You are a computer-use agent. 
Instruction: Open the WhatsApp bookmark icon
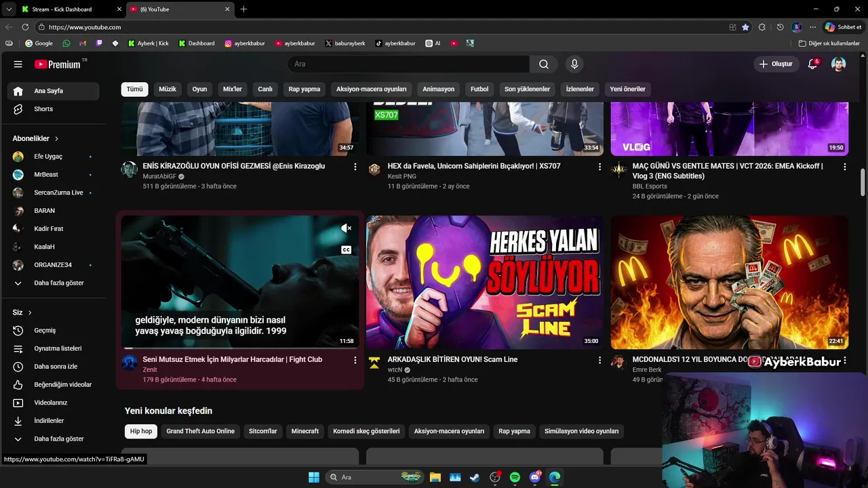[66, 43]
